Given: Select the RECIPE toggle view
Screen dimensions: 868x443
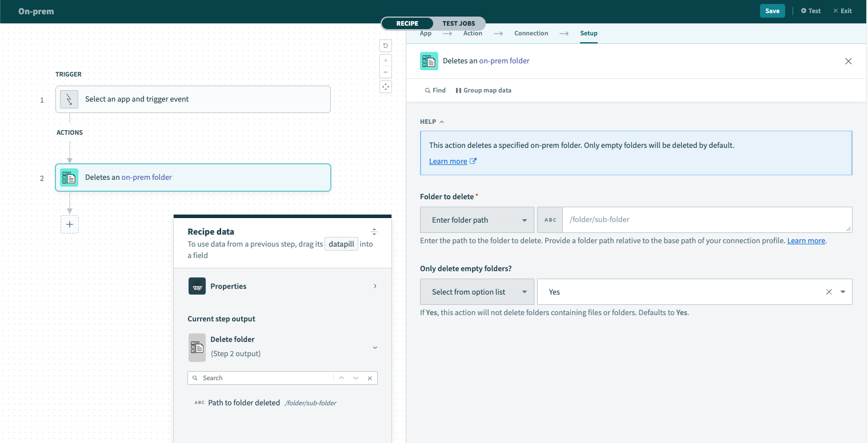Looking at the screenshot, I should 407,23.
